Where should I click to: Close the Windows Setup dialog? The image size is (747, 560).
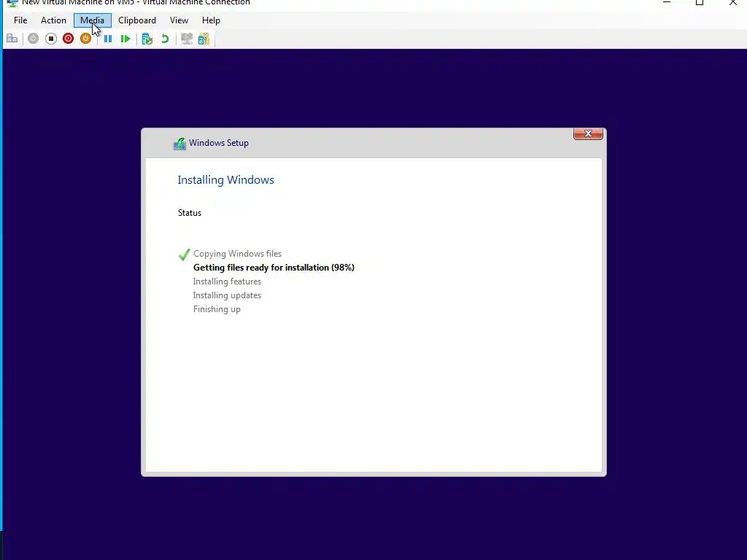click(589, 134)
